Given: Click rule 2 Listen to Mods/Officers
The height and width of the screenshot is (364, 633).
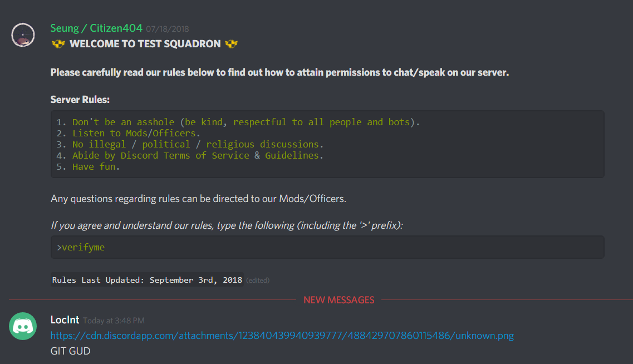Looking at the screenshot, I should [x=136, y=133].
